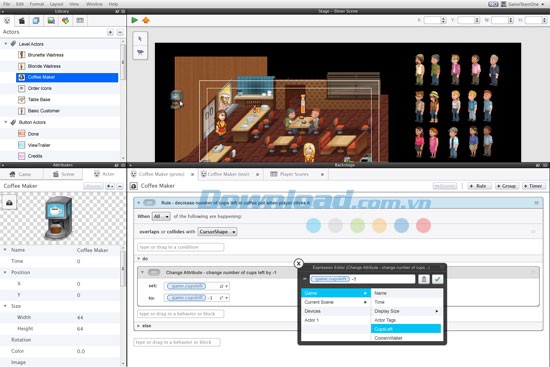
Task: Open the Layers icon in Library toolbar
Action: click(x=36, y=21)
